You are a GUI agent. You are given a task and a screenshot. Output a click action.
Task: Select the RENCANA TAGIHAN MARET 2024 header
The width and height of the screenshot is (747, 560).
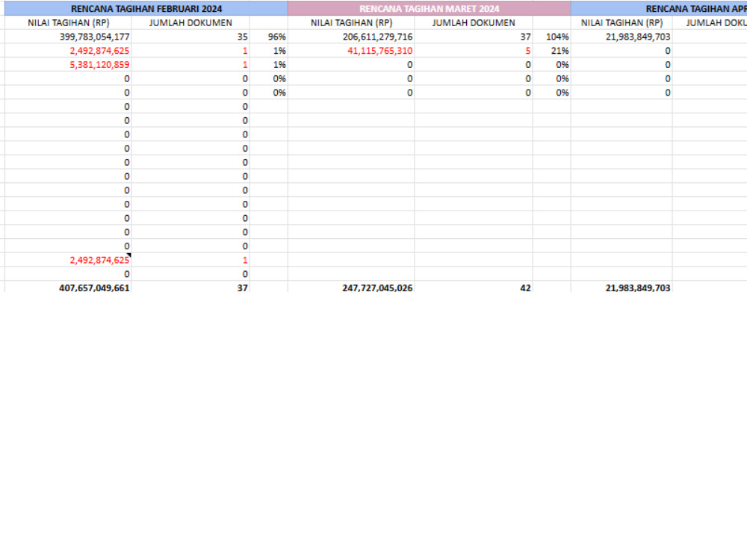(x=430, y=8)
